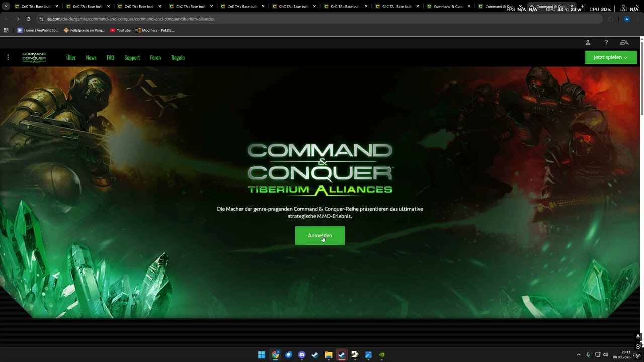Screen dimensions: 644x362
Task: Open the Chrome apps grid in the bookmarks bar
Action: (x=6, y=30)
